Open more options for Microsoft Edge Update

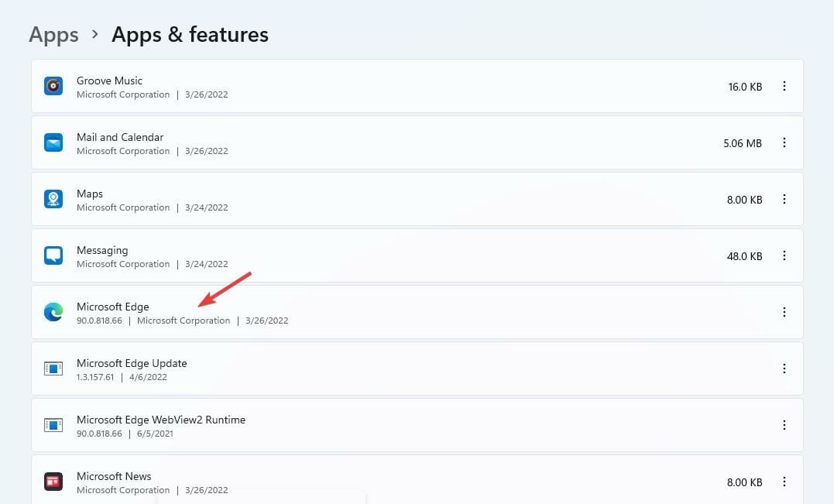coord(784,369)
